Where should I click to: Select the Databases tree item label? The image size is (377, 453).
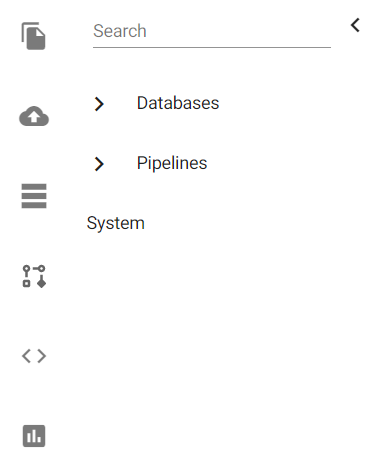click(178, 103)
